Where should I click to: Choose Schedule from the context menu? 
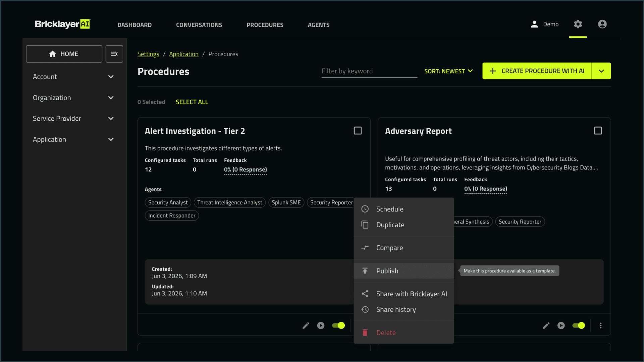tap(404, 209)
